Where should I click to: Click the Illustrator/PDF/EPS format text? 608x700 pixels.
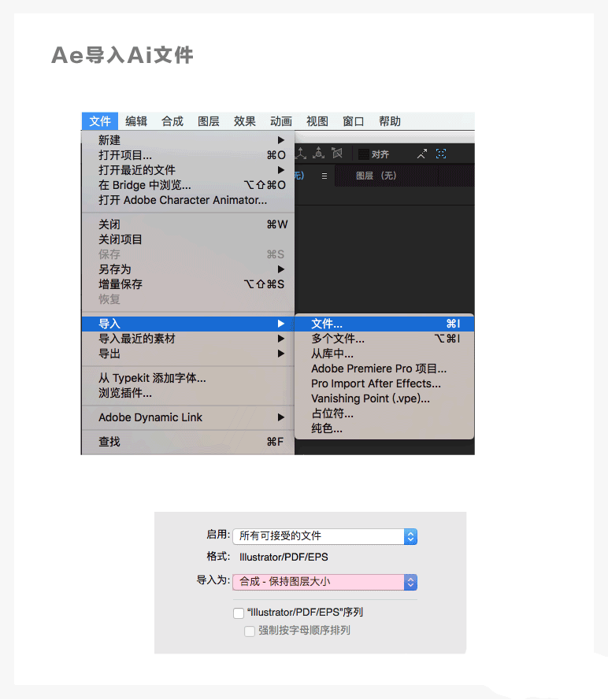[284, 557]
